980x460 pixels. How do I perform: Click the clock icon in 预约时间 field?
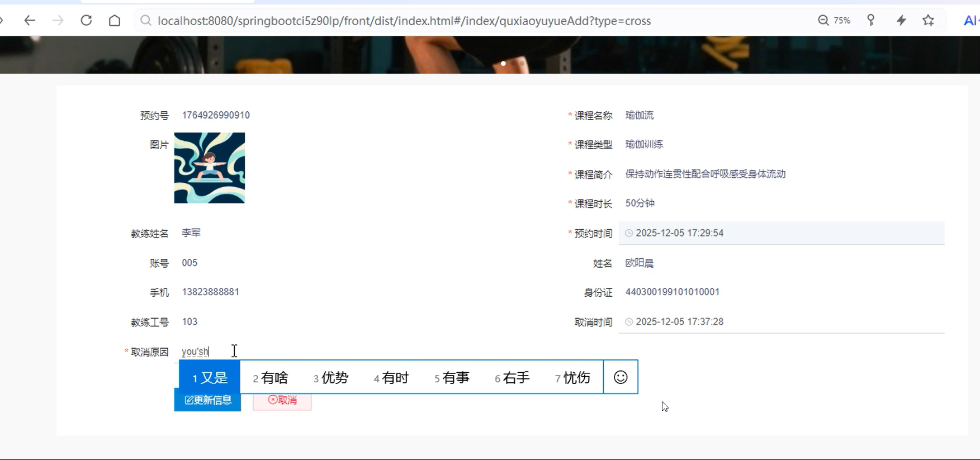pyautogui.click(x=629, y=233)
